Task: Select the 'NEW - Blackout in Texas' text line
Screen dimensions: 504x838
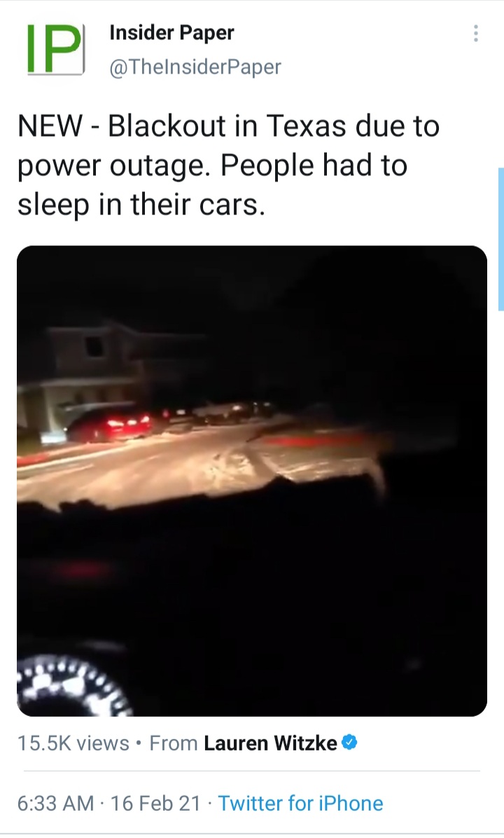Action: (228, 126)
